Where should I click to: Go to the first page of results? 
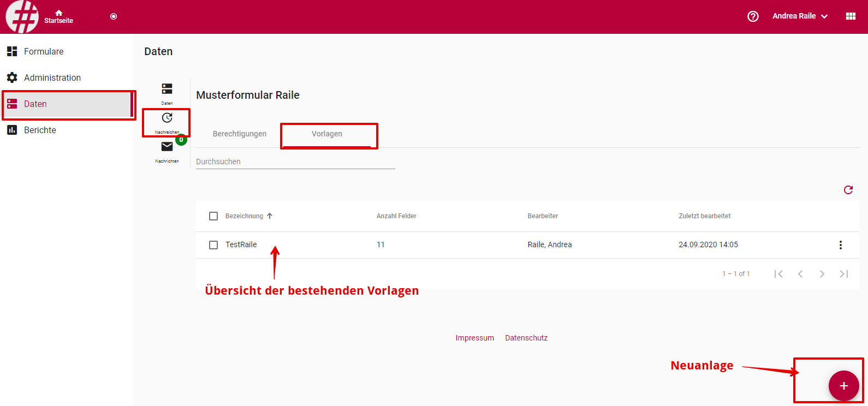[778, 274]
